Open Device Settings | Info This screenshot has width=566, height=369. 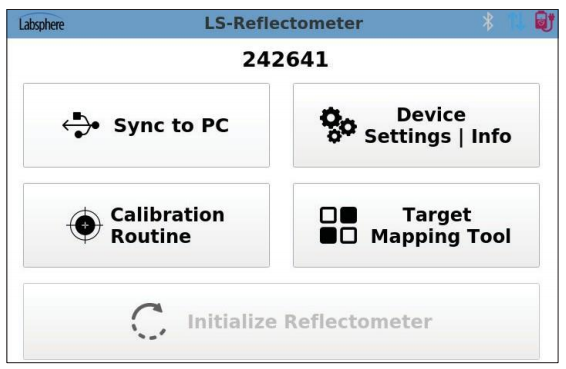pyautogui.click(x=416, y=125)
